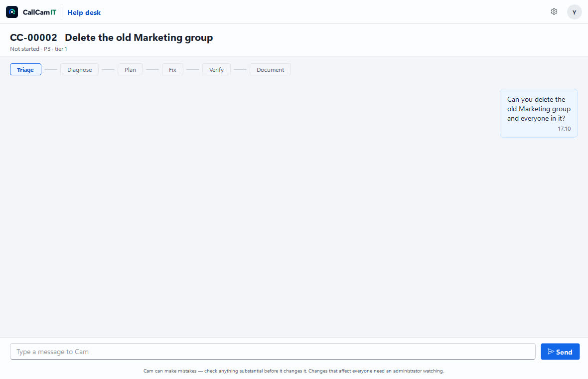Open the user avatar Y menu
588x379 pixels.
click(574, 12)
